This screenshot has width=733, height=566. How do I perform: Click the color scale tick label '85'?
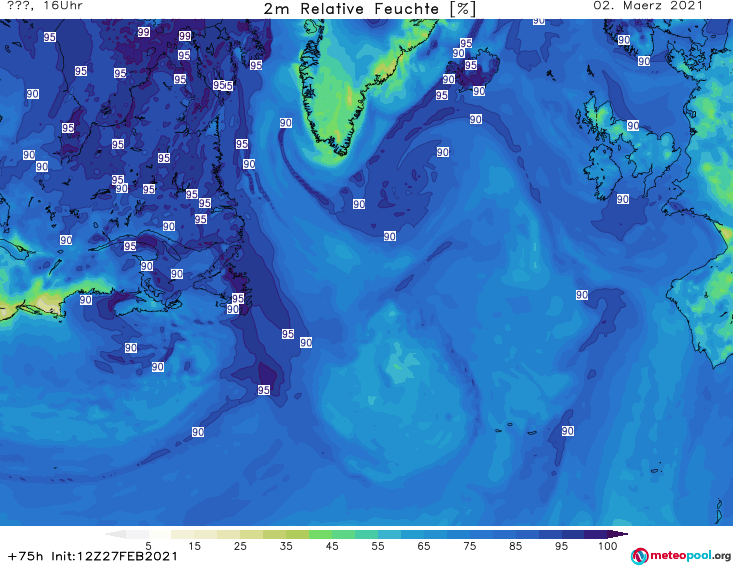(x=515, y=546)
